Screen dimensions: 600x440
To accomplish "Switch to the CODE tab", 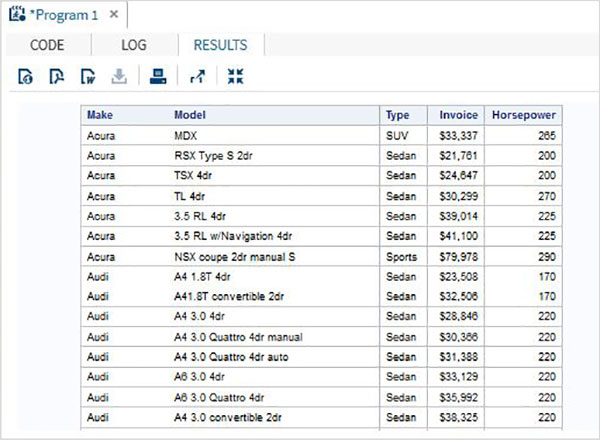I will pos(48,45).
